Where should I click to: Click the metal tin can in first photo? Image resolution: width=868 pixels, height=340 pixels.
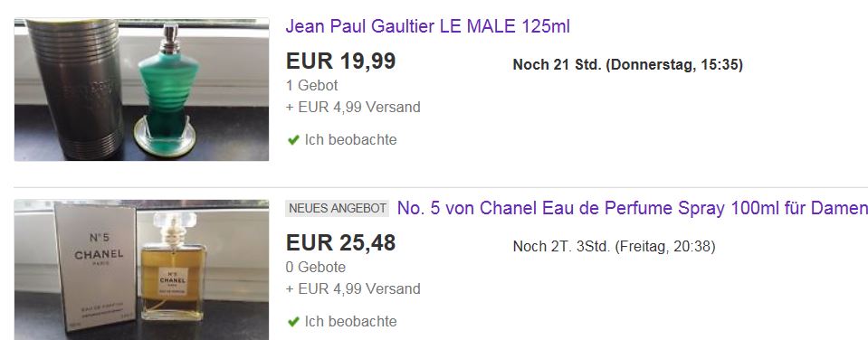pyautogui.click(x=75, y=89)
